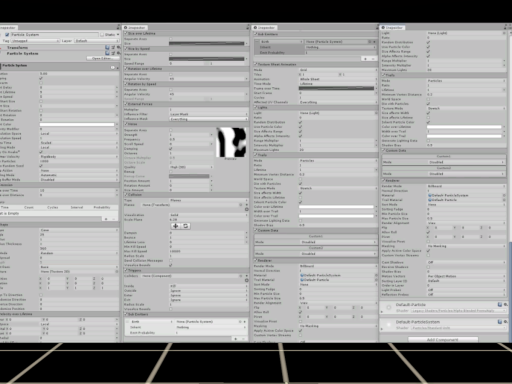The height and width of the screenshot is (384, 512).
Task: Add a collider with Triggers Colliders plus icon
Action: tap(246, 281)
